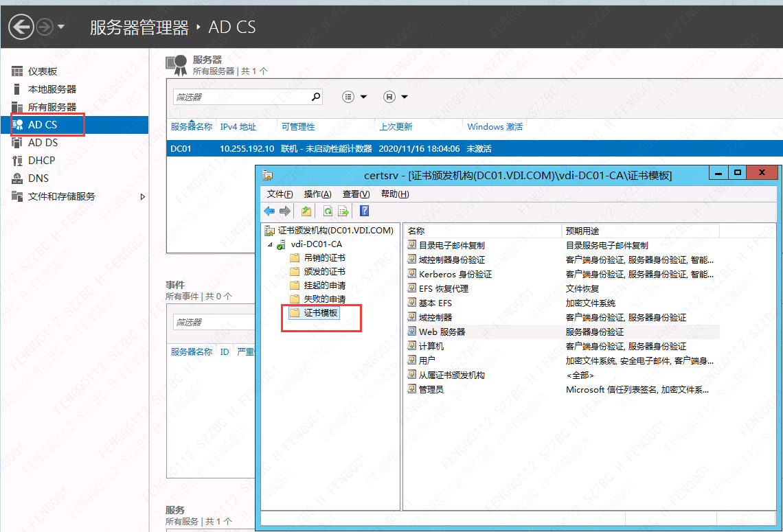Select 所有服务器 in the sidebar
Image resolution: width=783 pixels, height=532 pixels.
[52, 107]
